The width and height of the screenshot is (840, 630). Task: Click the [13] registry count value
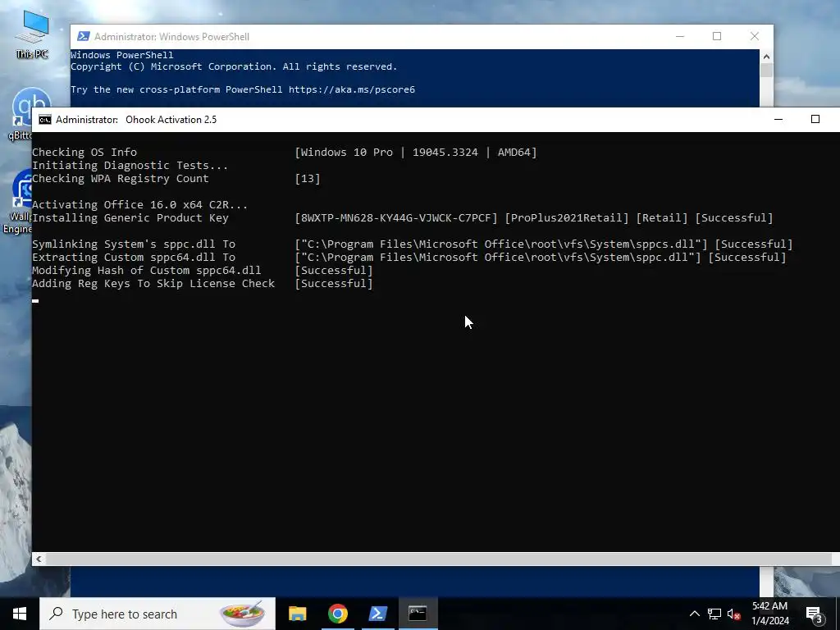[x=308, y=178]
